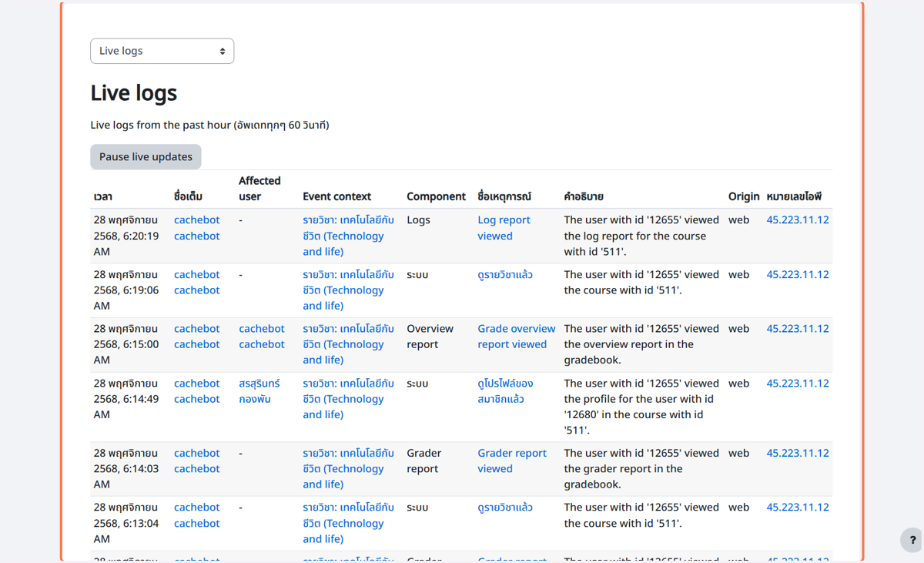This screenshot has width=924, height=563.
Task: Click the description mentioning user id '12680'
Action: pyautogui.click(x=641, y=407)
